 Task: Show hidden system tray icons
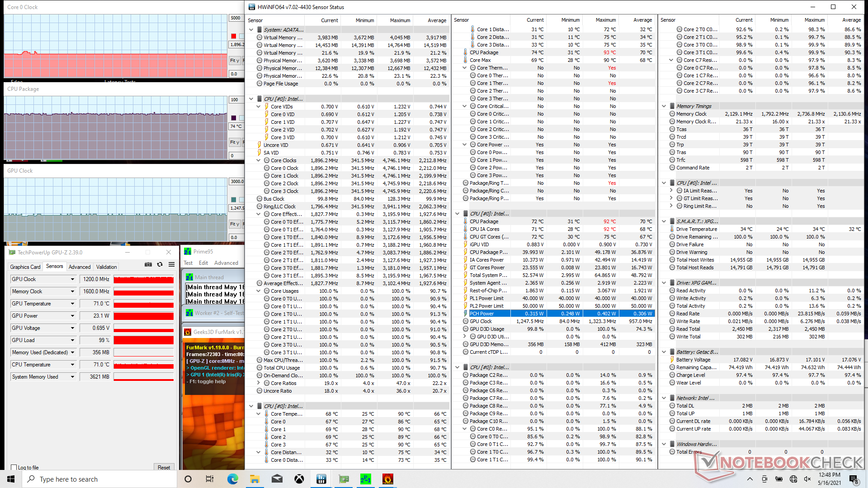click(750, 479)
